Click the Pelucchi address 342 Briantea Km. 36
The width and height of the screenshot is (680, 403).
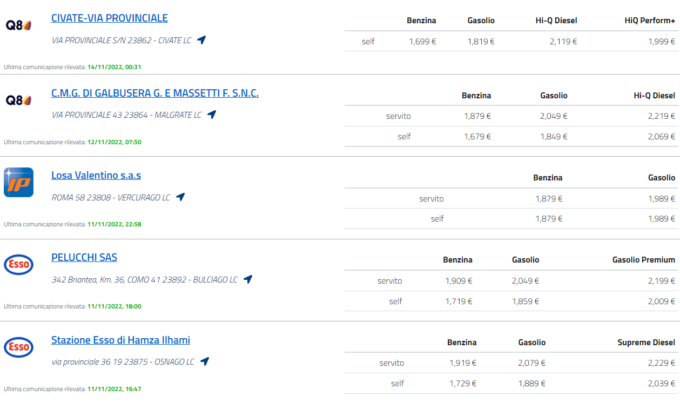[145, 280]
